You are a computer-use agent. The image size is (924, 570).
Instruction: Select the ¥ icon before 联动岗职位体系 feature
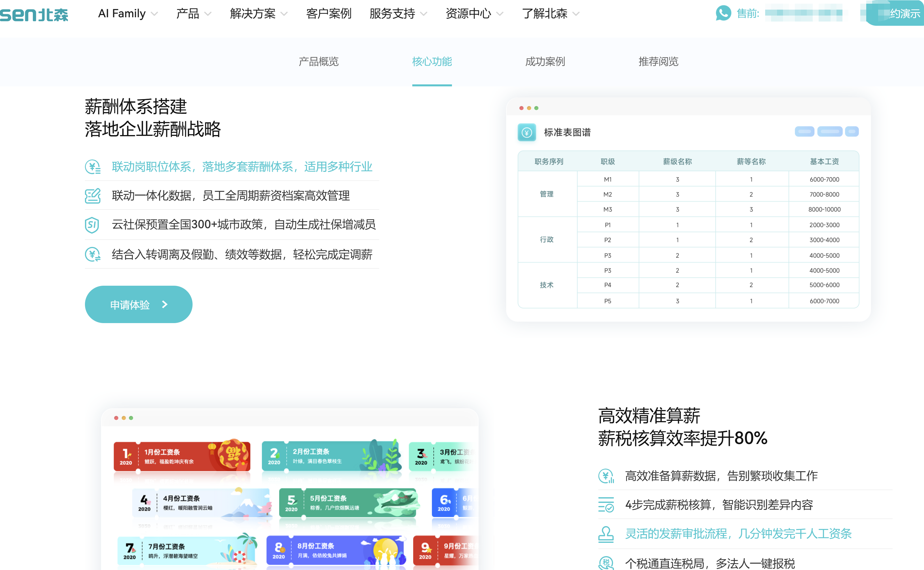pyautogui.click(x=93, y=166)
